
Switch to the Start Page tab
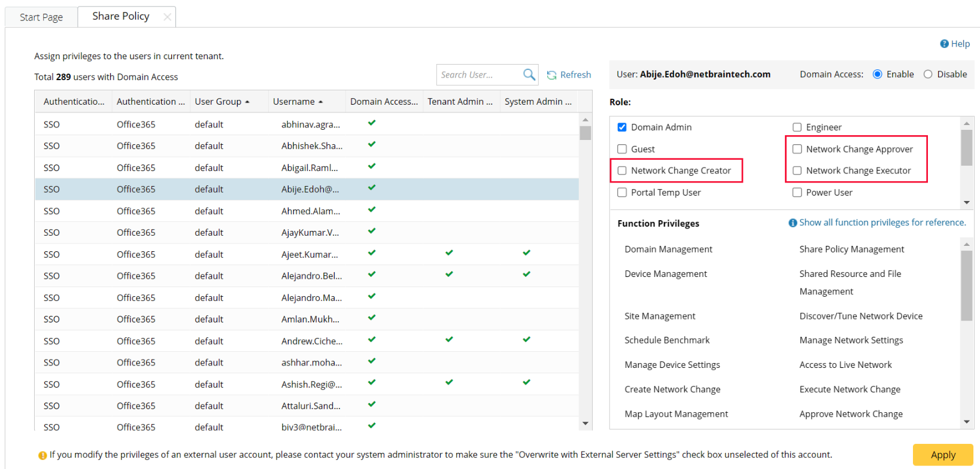pos(41,17)
